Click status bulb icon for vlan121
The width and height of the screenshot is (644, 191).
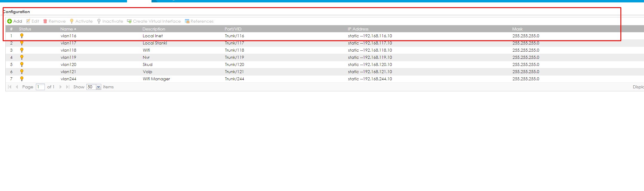tap(22, 72)
